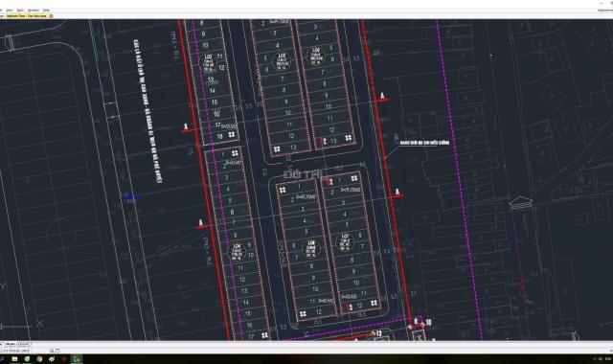Click the LO6 circular block label
The height and width of the screenshot is (364, 613).
[x=316, y=56]
